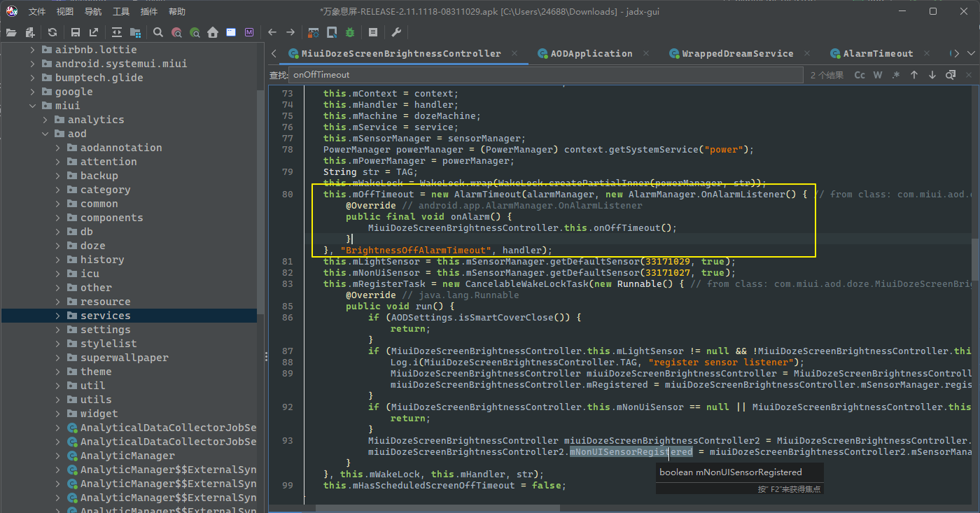Select the bumptech.glide package

(x=99, y=78)
